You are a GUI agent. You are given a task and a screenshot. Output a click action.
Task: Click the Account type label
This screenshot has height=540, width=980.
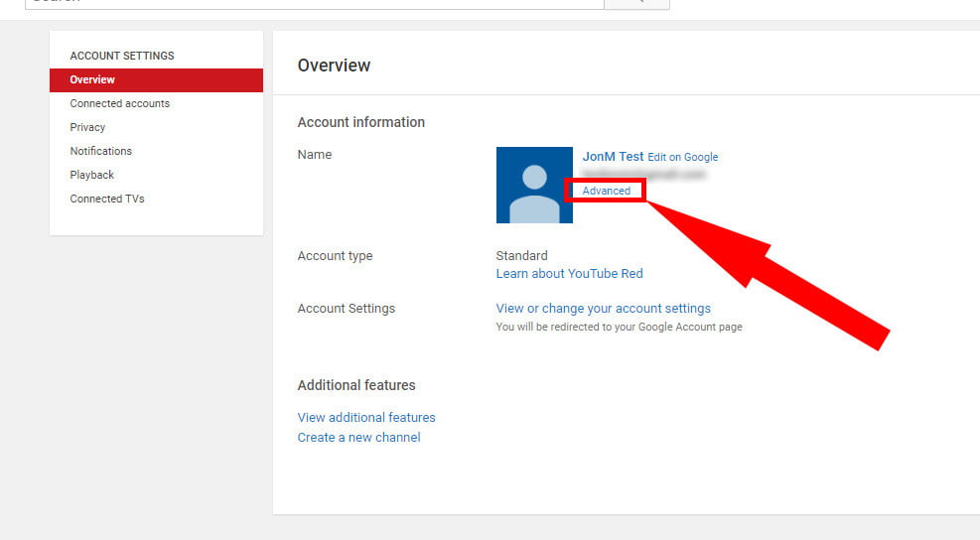335,256
